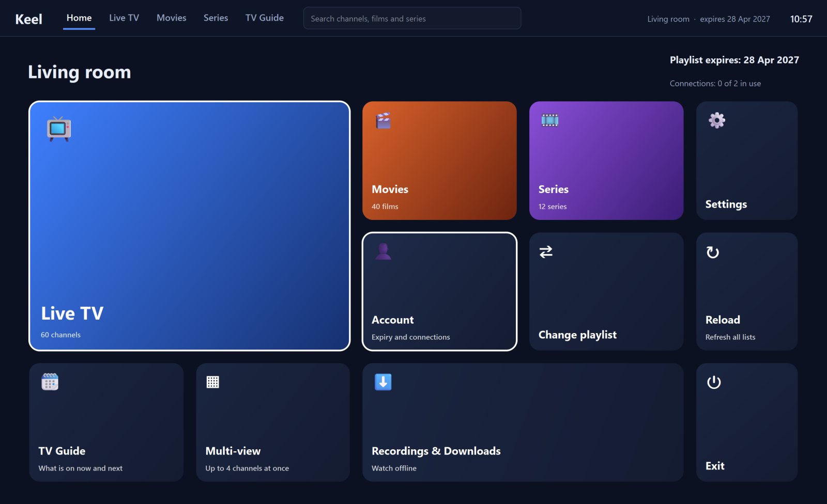This screenshot has height=504, width=827.
Task: Click "60 channels" on Live TV tile
Action: coord(60,335)
